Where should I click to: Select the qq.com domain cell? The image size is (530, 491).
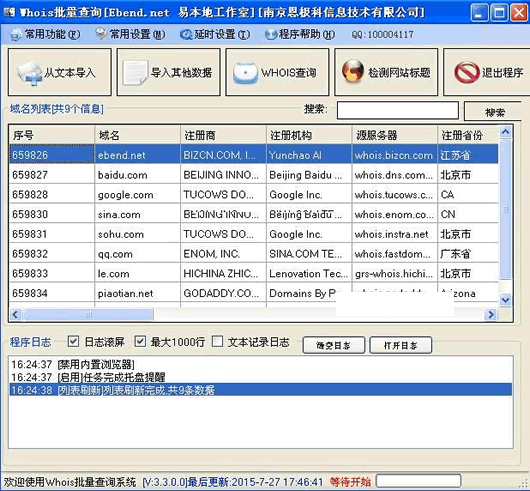pyautogui.click(x=138, y=254)
